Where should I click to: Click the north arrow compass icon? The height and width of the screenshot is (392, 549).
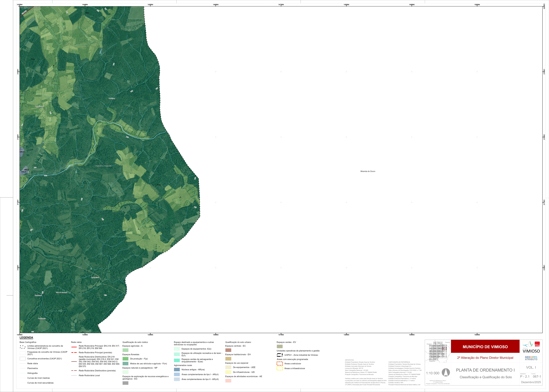click(446, 372)
